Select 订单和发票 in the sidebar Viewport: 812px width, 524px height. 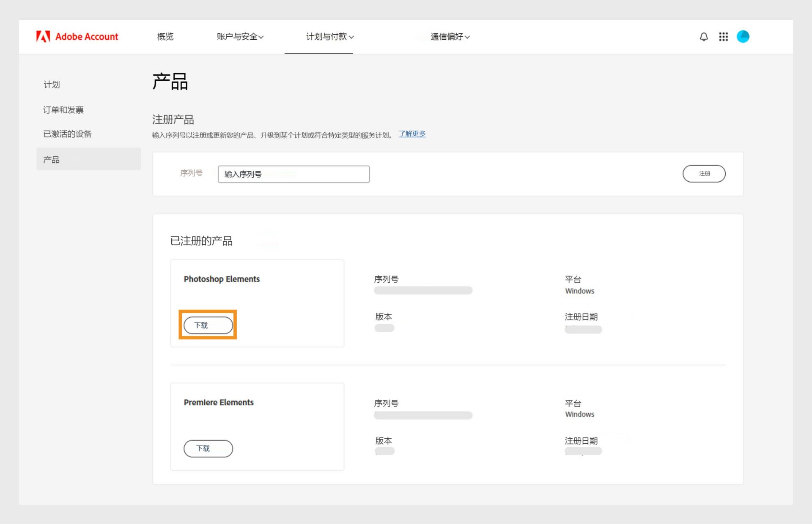63,110
